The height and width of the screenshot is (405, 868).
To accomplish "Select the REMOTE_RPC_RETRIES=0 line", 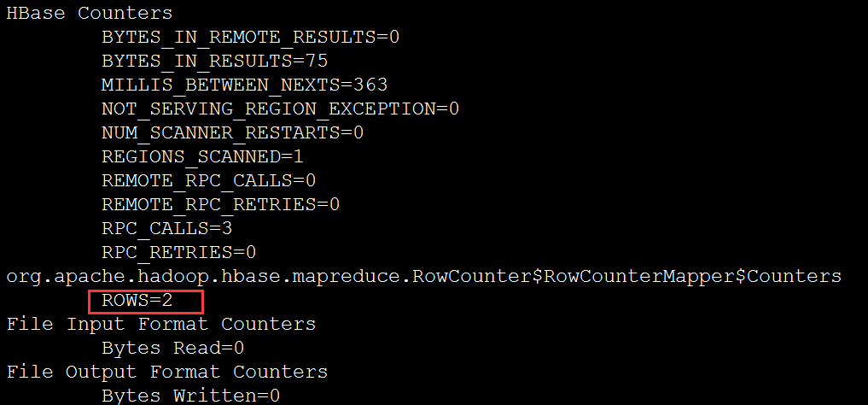I will (x=220, y=204).
